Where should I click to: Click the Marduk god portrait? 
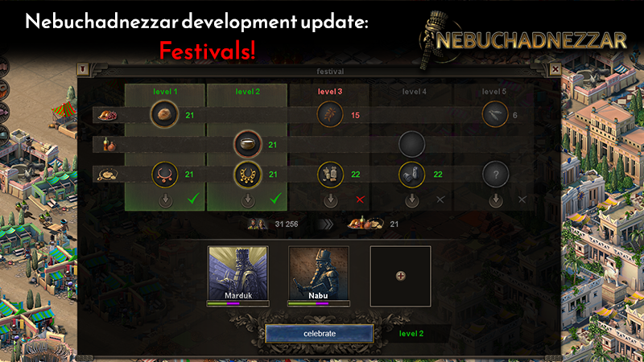click(x=237, y=274)
